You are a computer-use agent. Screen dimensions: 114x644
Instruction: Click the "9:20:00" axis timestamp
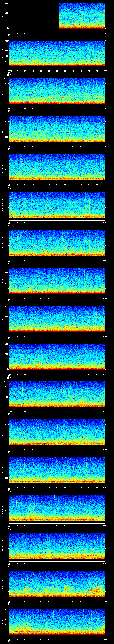9,639
